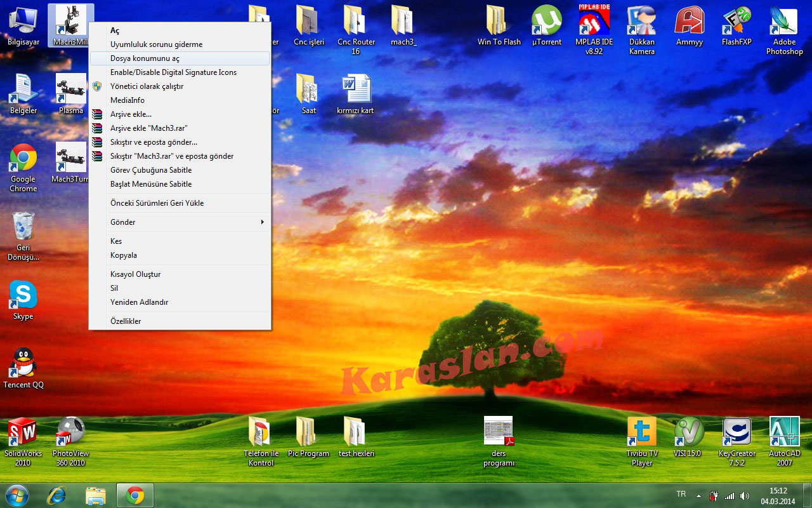Select the PhotoView 360 2010 icon
Viewport: 812px width, 508px height.
[x=70, y=442]
